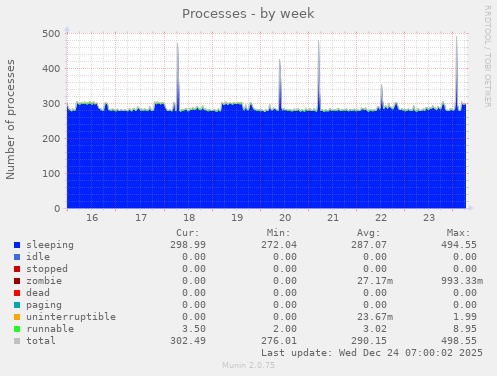This screenshot has width=497, height=376.
Task: Click runnable minimum value 2.00
Action: (285, 329)
